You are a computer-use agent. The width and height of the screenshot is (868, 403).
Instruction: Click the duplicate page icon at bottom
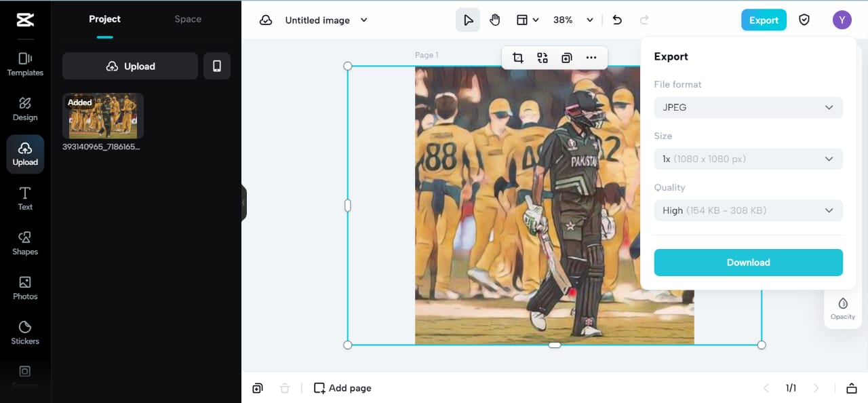tap(258, 388)
